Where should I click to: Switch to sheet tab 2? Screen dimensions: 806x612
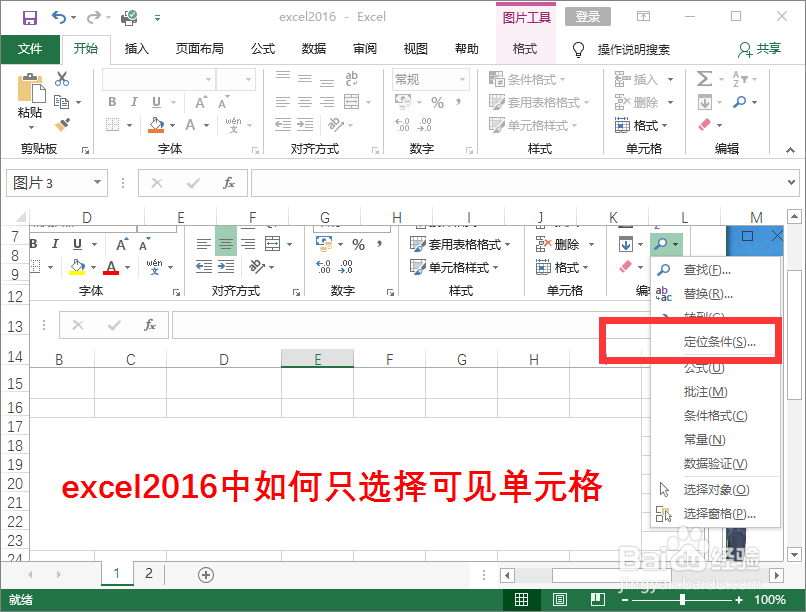click(x=149, y=573)
